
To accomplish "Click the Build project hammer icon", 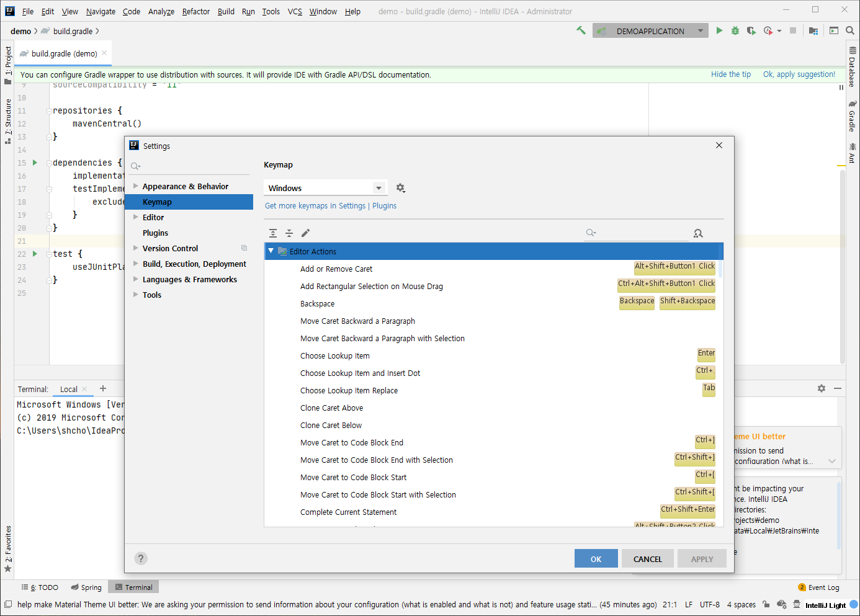I will tap(581, 30).
